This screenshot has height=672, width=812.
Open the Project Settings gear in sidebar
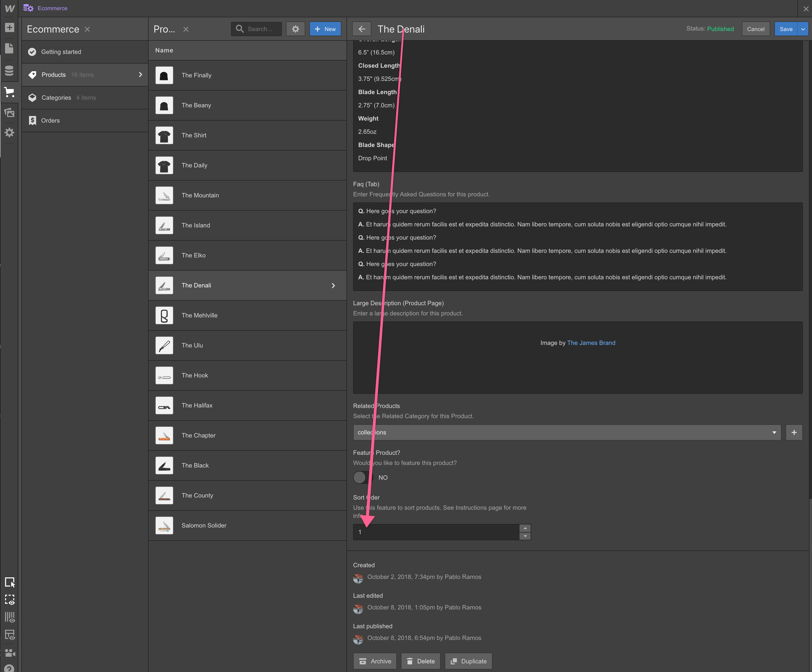9,133
